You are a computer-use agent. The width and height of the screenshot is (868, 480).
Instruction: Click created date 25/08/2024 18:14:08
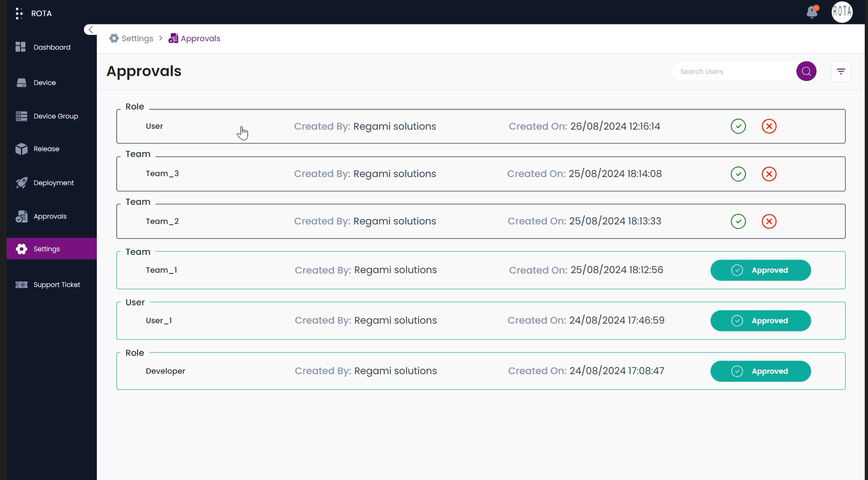[615, 174]
